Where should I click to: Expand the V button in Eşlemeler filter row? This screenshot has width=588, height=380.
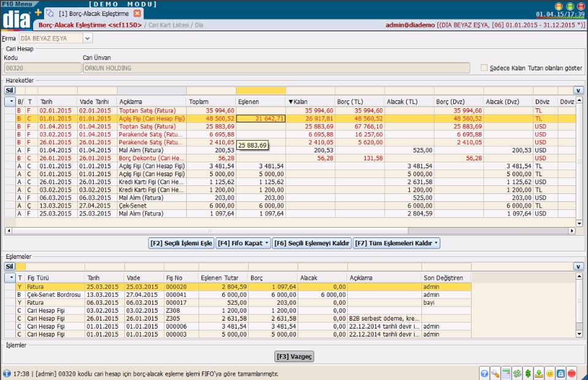(578, 266)
